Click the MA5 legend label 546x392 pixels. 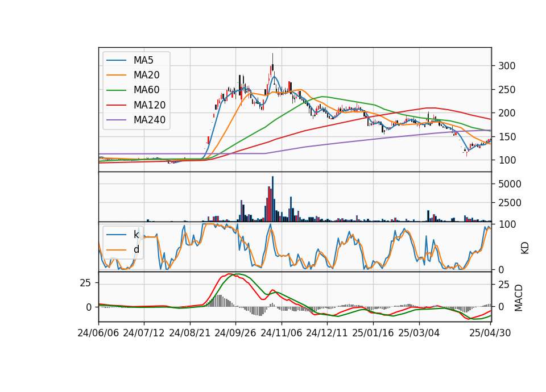point(143,60)
